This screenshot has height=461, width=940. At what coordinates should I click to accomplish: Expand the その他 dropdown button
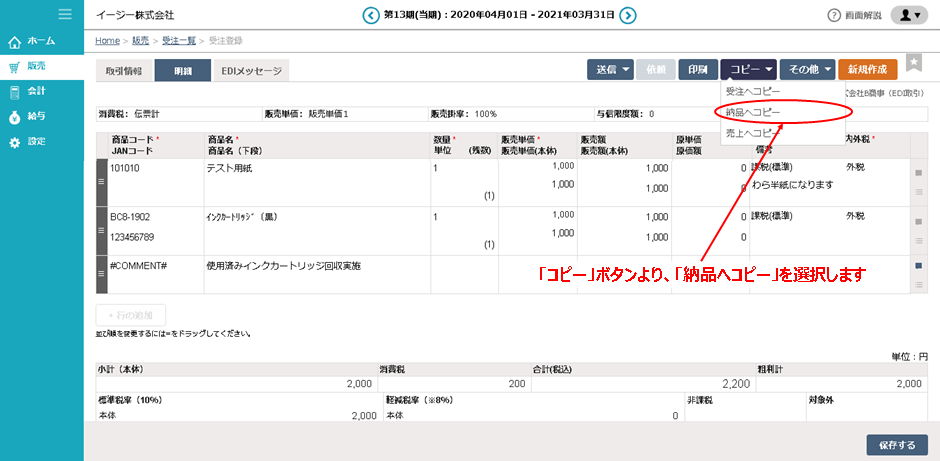click(x=808, y=70)
